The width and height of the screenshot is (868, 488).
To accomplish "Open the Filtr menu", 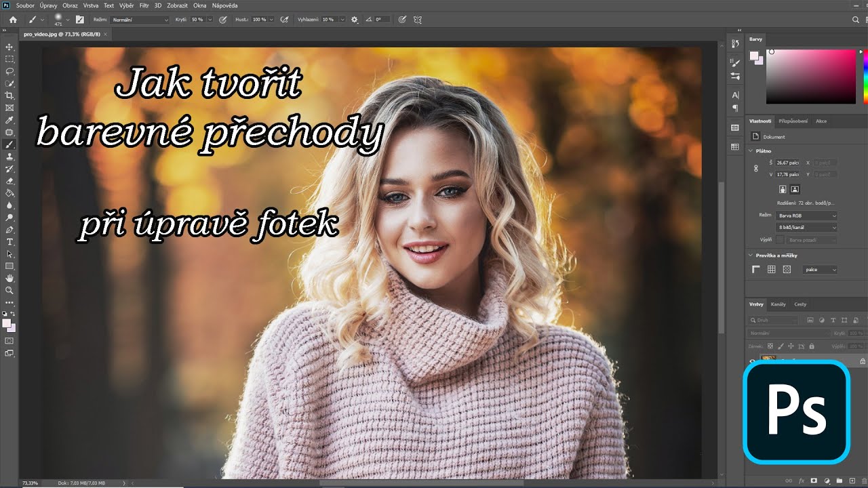I will pos(144,5).
